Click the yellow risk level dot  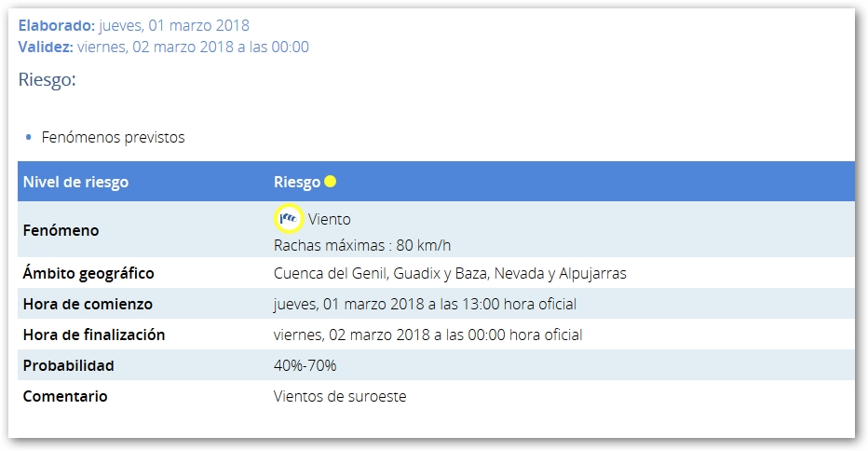pos(331,182)
